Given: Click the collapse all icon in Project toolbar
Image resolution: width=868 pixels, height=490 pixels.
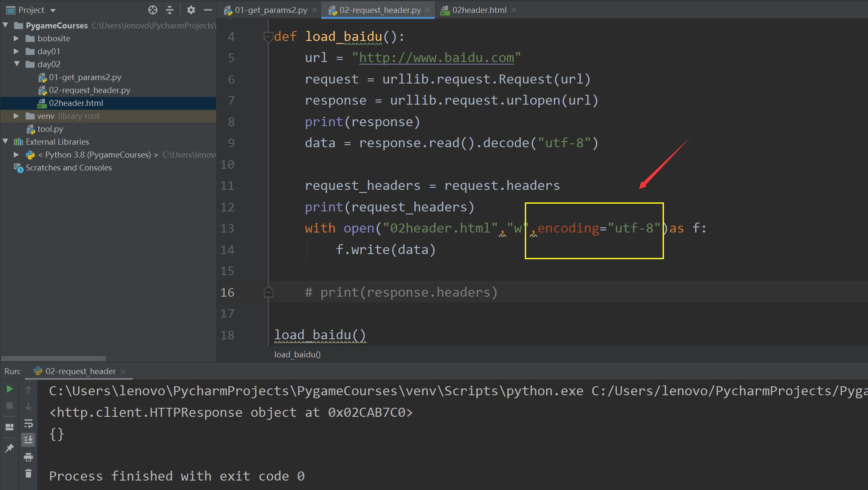Looking at the screenshot, I should tap(170, 10).
